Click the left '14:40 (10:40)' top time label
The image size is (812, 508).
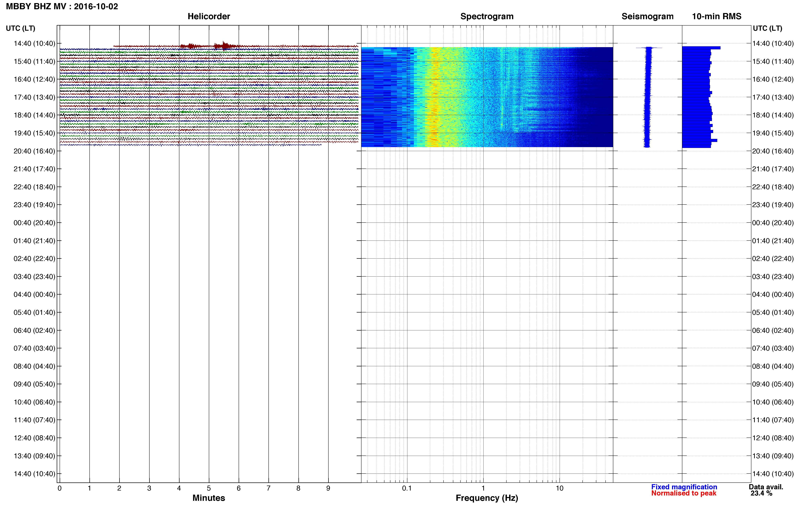tap(34, 43)
